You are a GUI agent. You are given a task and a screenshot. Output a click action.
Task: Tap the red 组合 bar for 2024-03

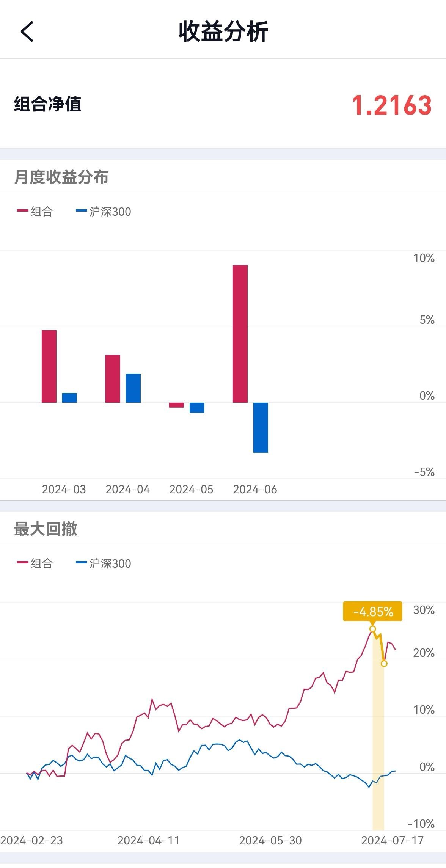49,366
